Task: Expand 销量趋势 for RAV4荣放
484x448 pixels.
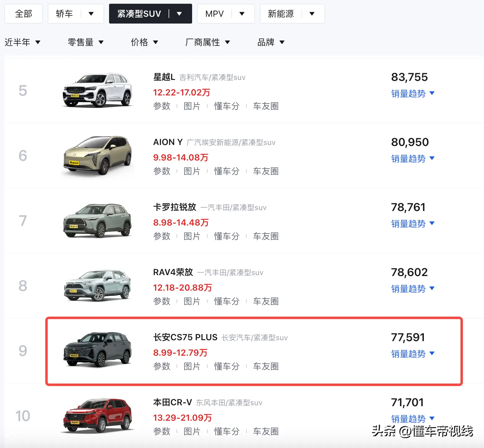Action: pos(413,289)
